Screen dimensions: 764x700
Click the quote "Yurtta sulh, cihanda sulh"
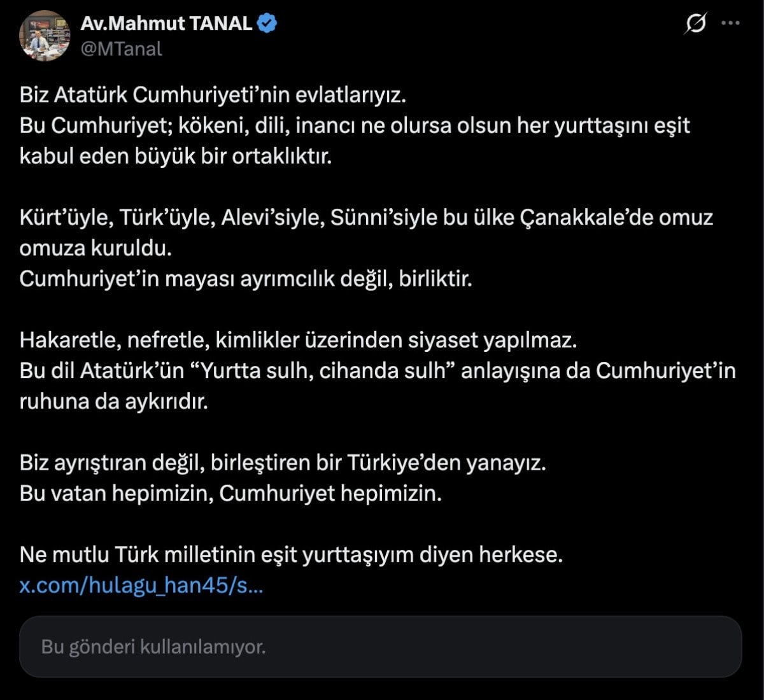point(325,371)
